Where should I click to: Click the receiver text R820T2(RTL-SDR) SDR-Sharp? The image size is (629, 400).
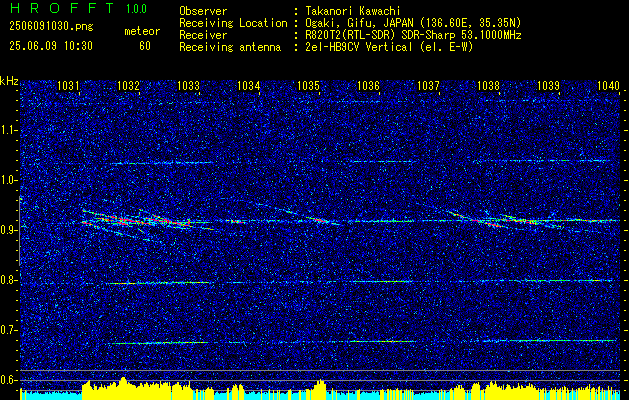tap(379, 35)
